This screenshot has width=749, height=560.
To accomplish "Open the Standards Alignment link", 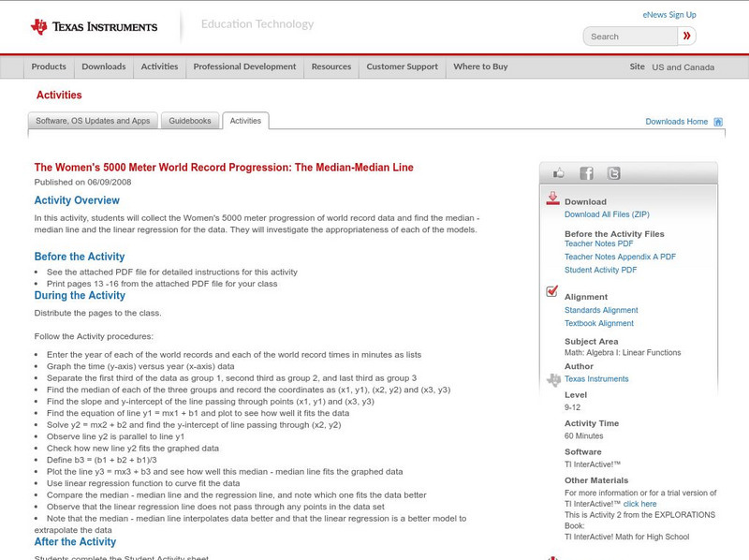I will pyautogui.click(x=601, y=310).
